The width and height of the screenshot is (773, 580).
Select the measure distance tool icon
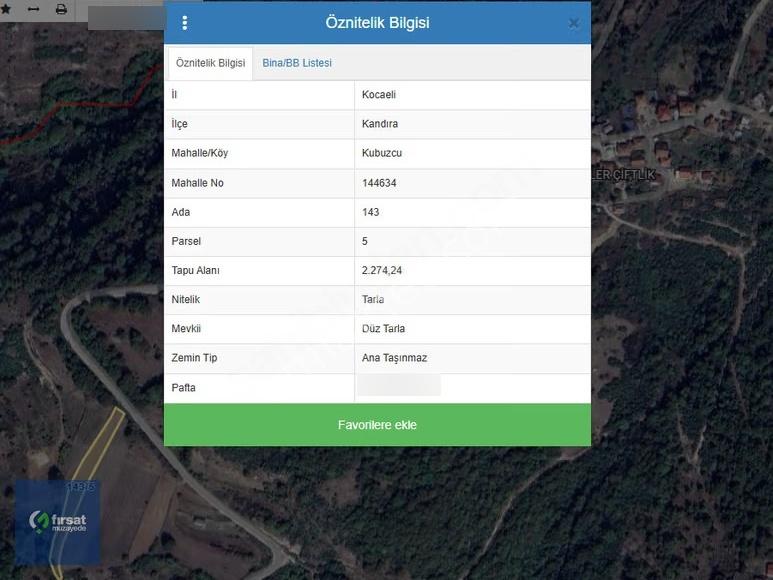click(34, 9)
